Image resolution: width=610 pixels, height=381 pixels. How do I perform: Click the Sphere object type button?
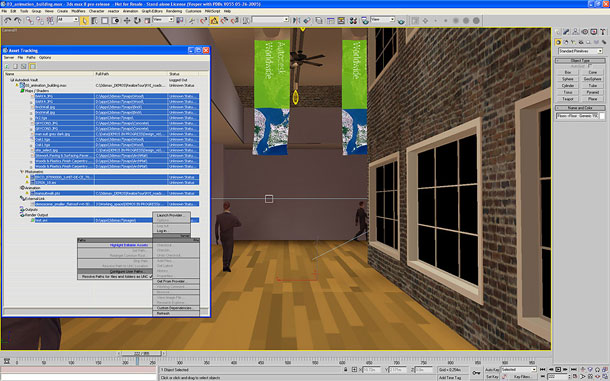coord(568,79)
